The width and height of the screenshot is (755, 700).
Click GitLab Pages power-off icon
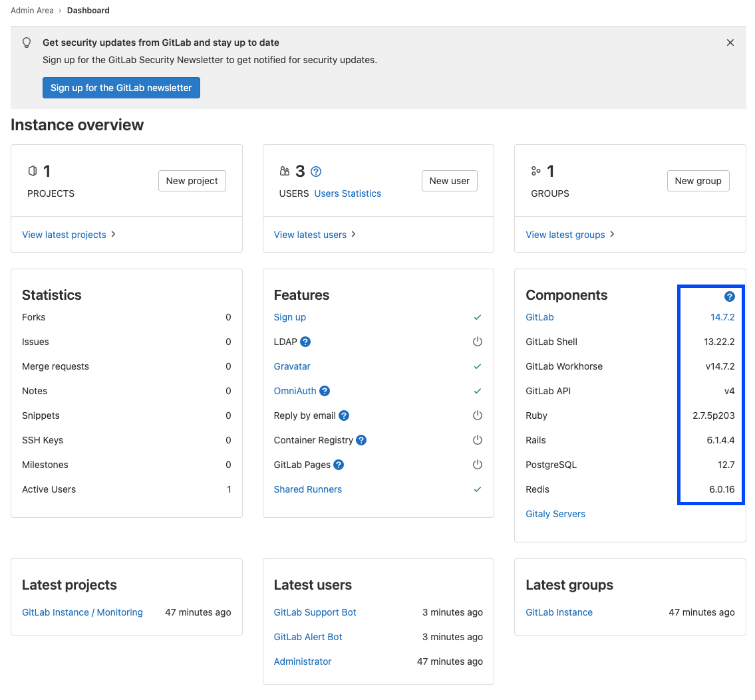tap(477, 465)
